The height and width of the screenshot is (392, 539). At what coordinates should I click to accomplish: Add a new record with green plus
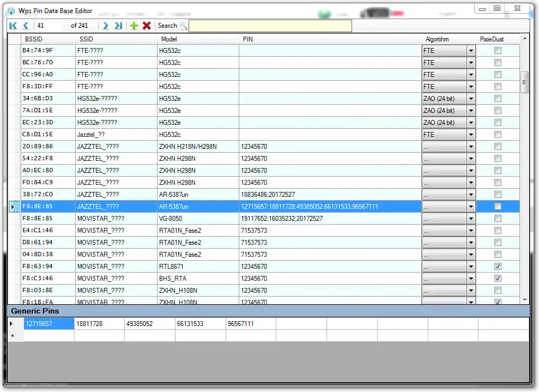click(134, 26)
